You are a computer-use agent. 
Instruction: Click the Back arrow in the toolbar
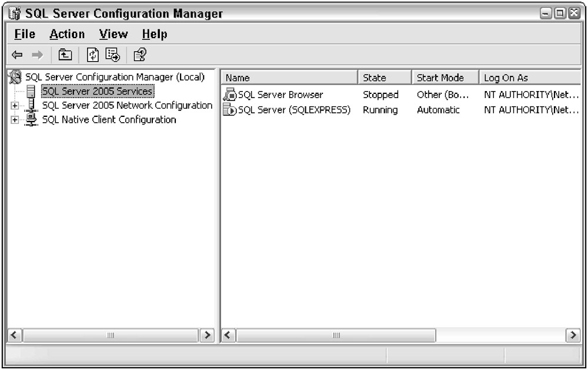coord(18,55)
